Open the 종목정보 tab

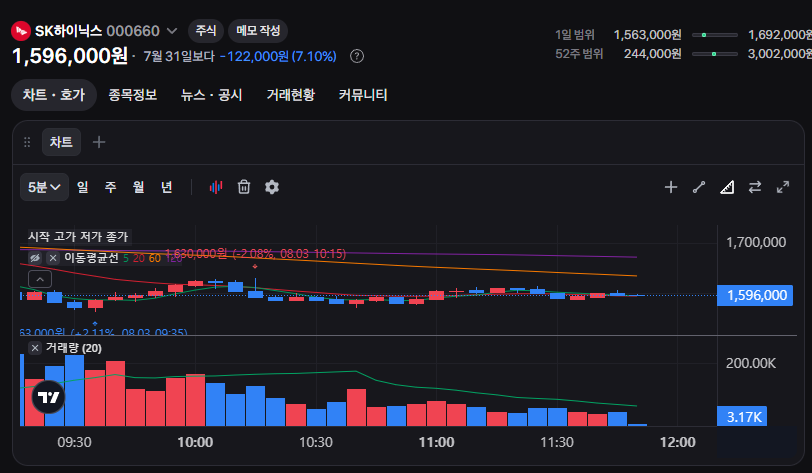click(x=133, y=95)
